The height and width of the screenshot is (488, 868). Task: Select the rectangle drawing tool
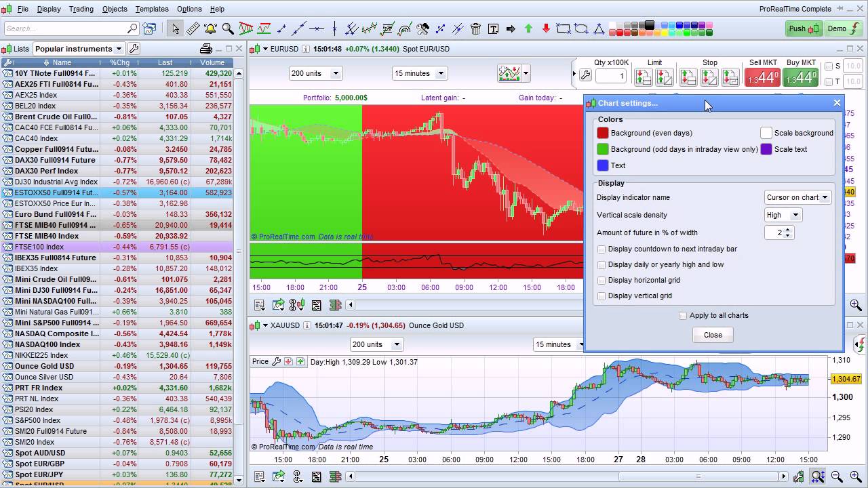click(564, 28)
